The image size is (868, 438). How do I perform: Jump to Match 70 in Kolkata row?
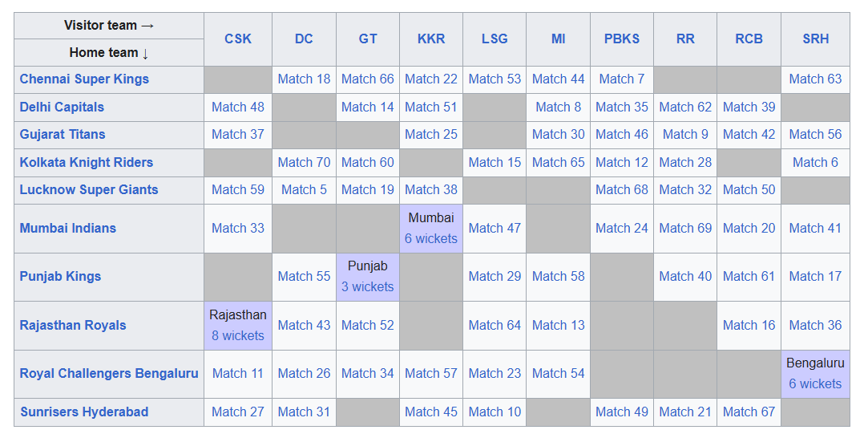[304, 162]
